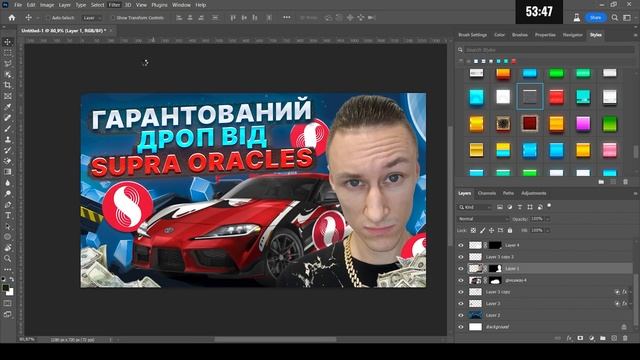Enable Show Transform Controls checkbox
The image size is (640, 360).
pyautogui.click(x=113, y=18)
